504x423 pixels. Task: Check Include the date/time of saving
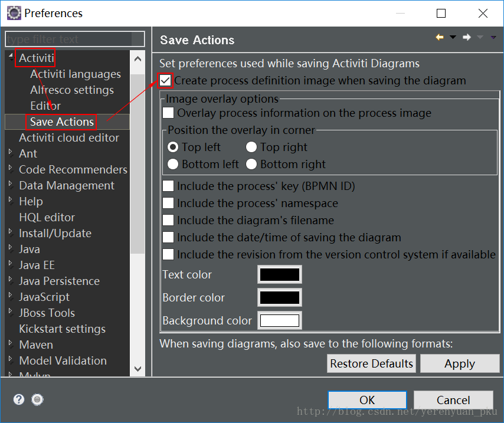click(x=168, y=237)
